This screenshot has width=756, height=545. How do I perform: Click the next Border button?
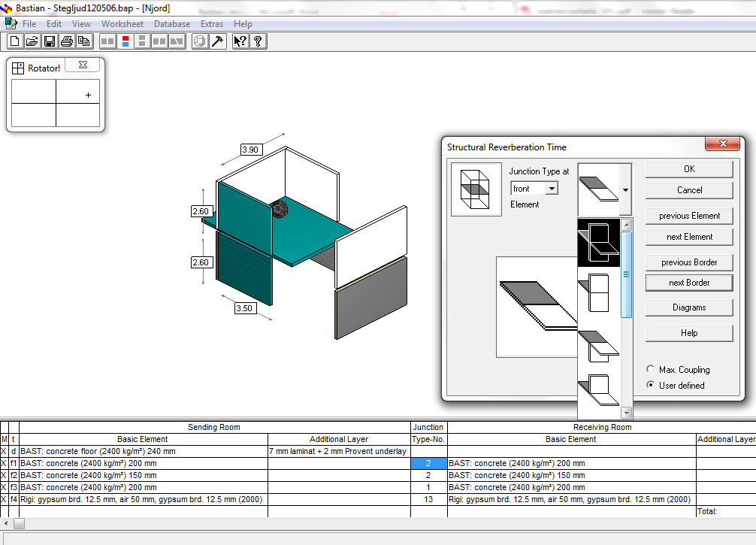[x=689, y=283]
